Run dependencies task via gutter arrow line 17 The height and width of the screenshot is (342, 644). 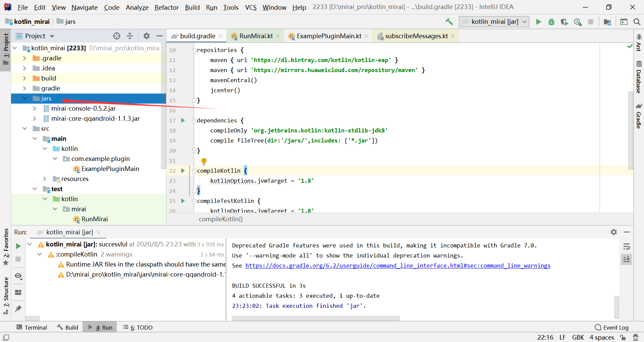tap(183, 120)
